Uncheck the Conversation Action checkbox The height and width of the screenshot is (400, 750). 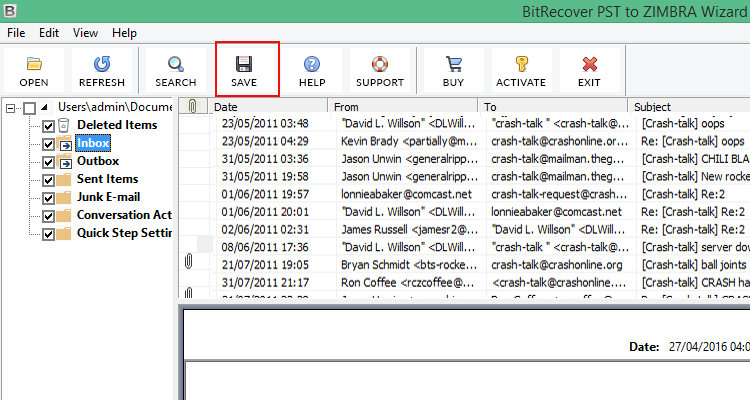click(48, 216)
